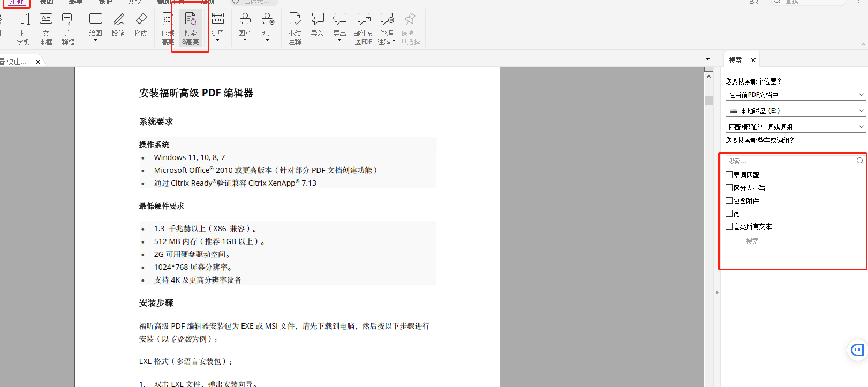Switch to the 保护 (Protect) ribbon tab
Viewport: 868px width, 387px height.
tap(105, 2)
